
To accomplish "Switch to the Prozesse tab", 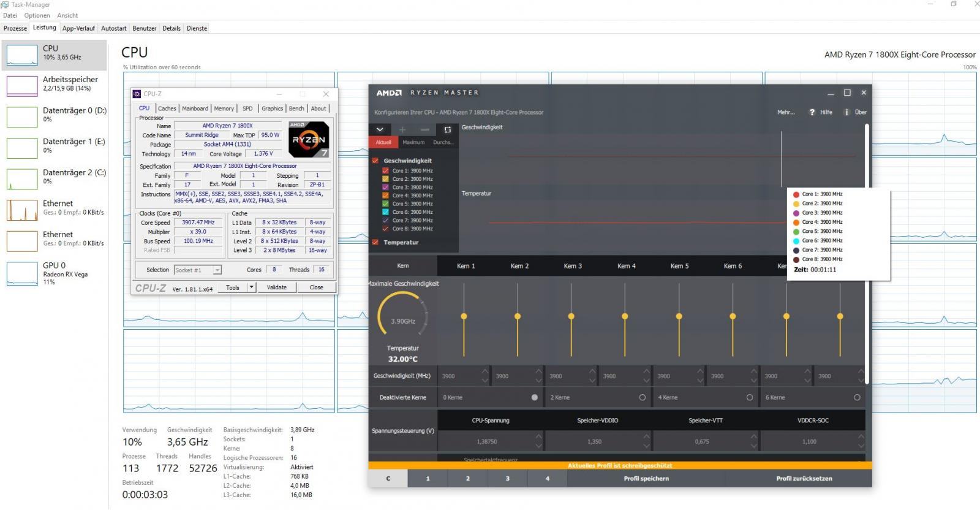I will click(x=15, y=28).
